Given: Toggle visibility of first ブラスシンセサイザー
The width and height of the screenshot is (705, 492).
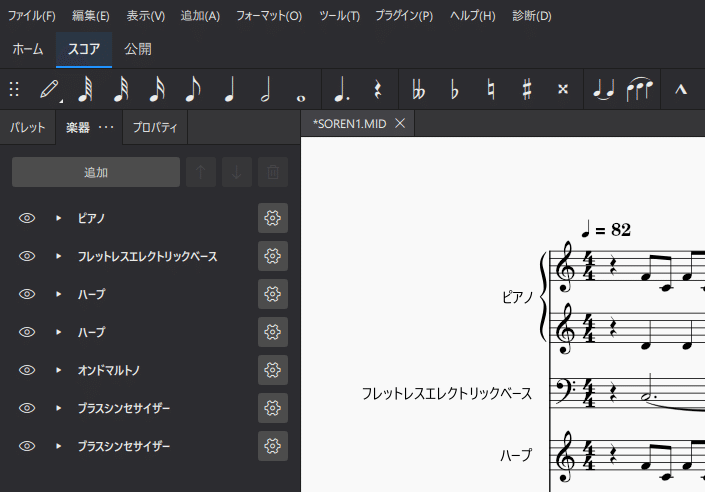Looking at the screenshot, I should tap(27, 408).
